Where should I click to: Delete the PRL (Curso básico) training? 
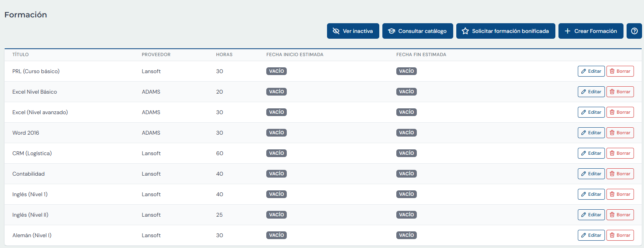(x=620, y=71)
